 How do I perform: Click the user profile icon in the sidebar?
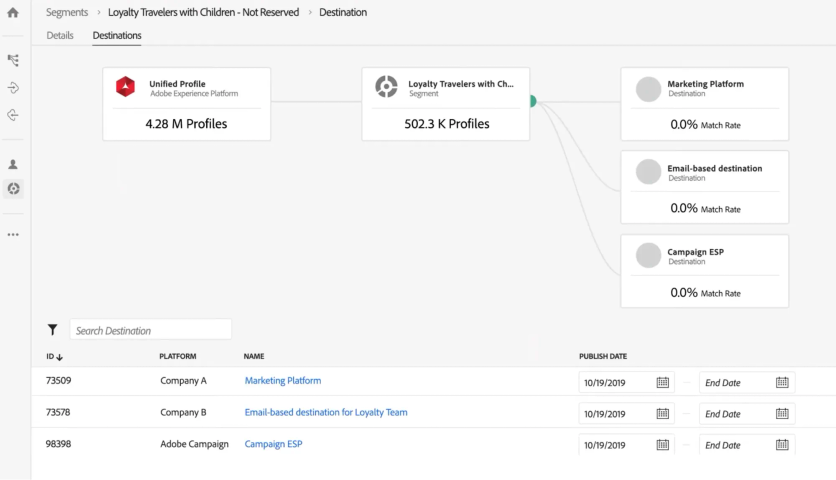(13, 164)
